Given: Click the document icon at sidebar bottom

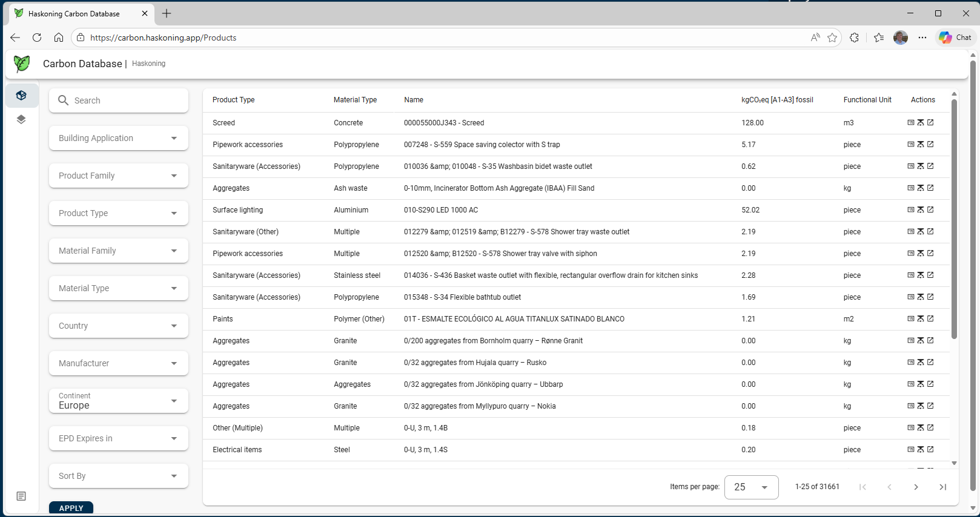Looking at the screenshot, I should 21,496.
